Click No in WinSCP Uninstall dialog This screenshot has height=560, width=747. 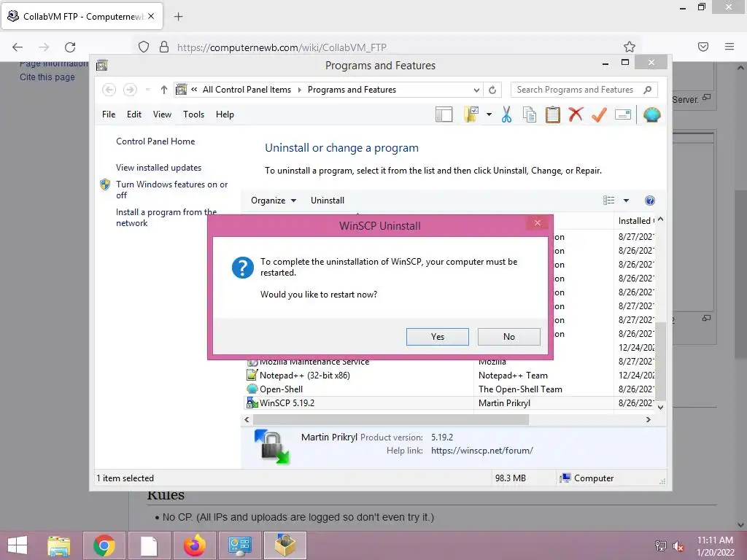(508, 337)
